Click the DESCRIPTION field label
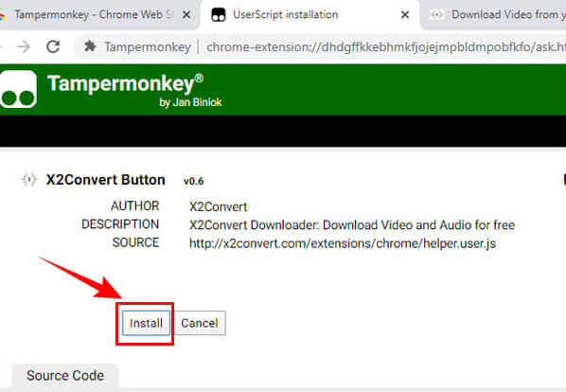Image resolution: width=566 pixels, height=392 pixels. click(120, 224)
